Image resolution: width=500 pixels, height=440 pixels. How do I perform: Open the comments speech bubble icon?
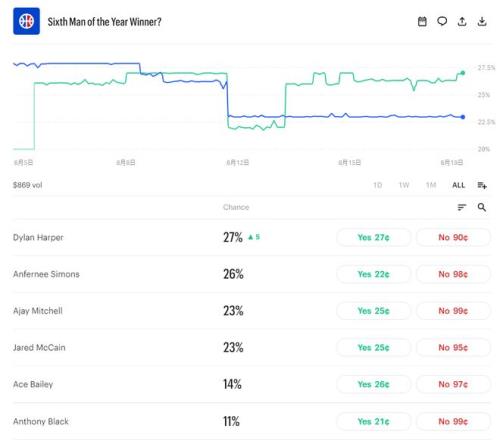coord(442,22)
